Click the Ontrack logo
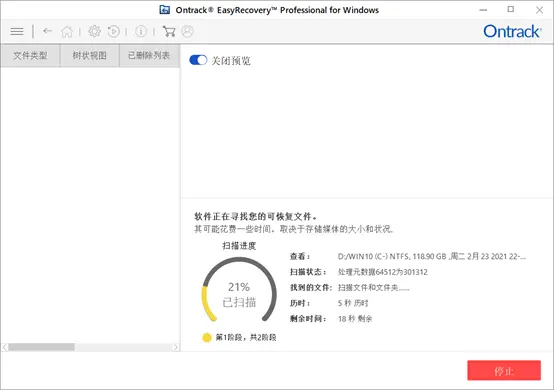This screenshot has width=554, height=390. tap(512, 31)
